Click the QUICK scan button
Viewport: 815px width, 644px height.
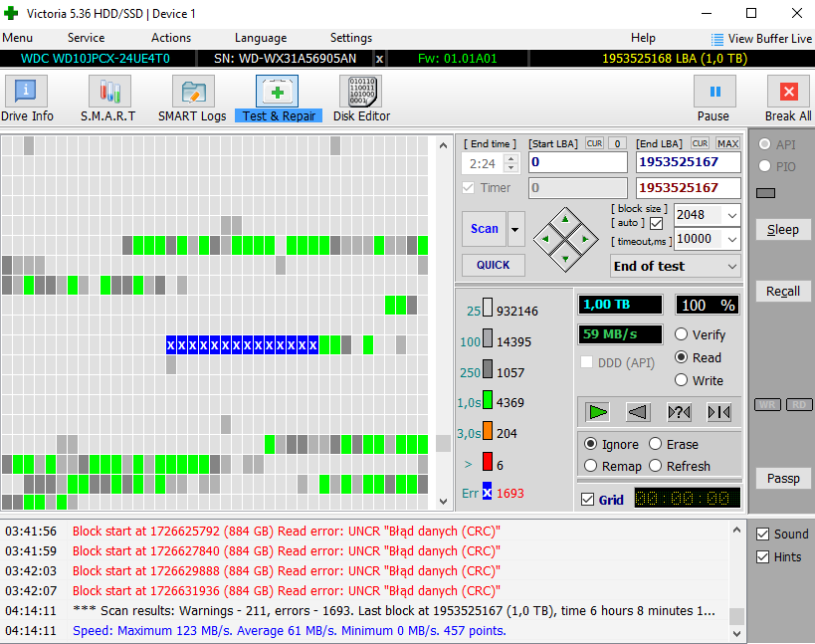point(494,265)
